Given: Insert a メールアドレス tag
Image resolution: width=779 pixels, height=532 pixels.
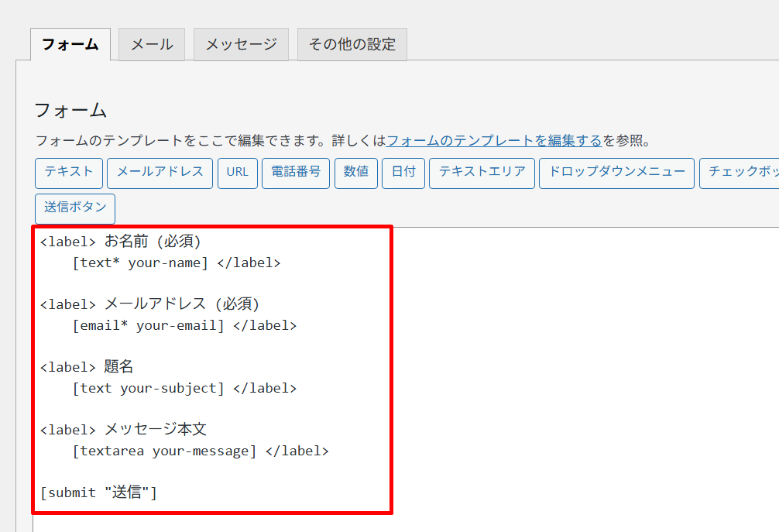Looking at the screenshot, I should 160,173.
